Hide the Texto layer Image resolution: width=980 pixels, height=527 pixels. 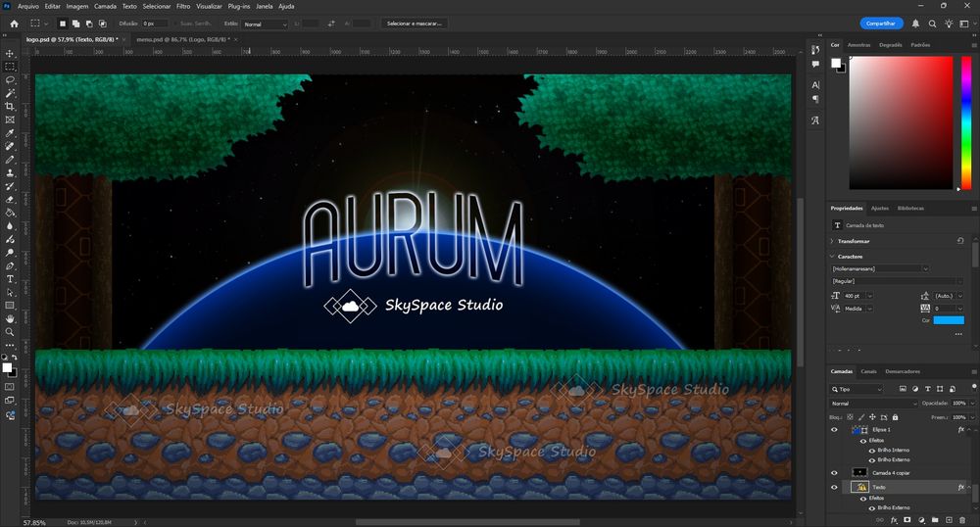(x=834, y=487)
